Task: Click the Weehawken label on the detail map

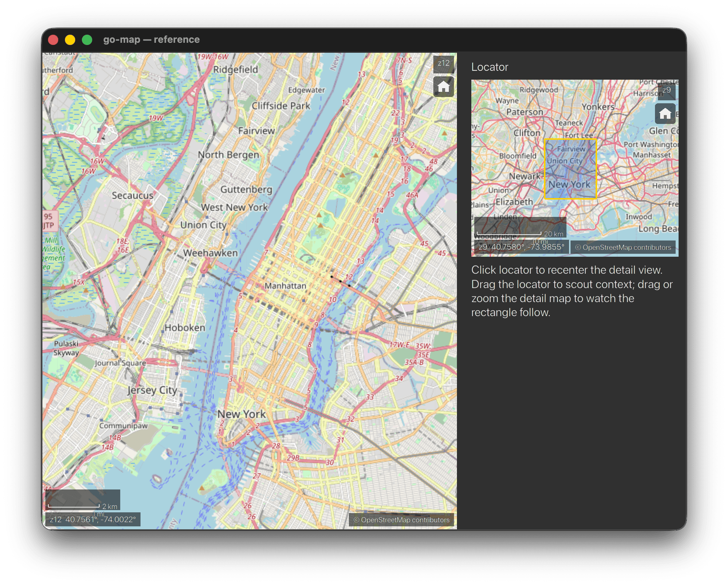Action: tap(210, 253)
